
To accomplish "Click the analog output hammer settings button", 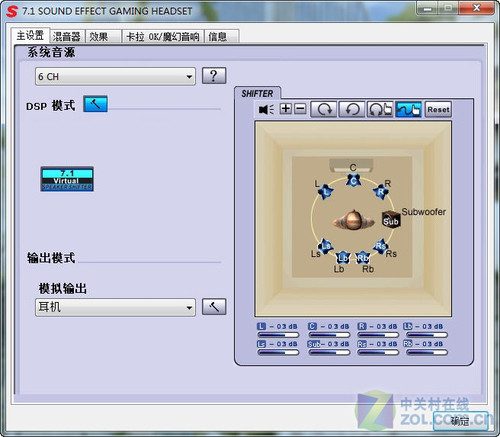I will point(214,307).
